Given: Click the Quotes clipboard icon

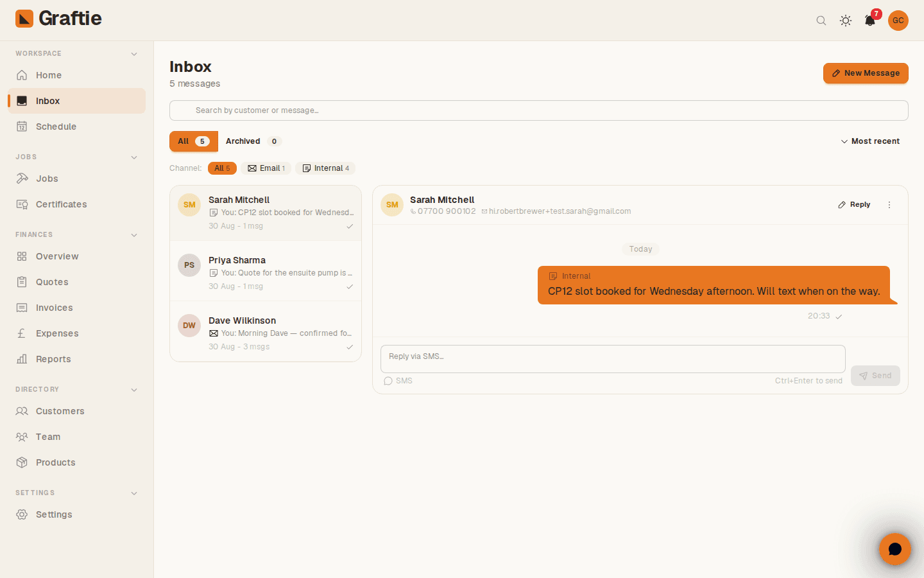Looking at the screenshot, I should (x=22, y=282).
